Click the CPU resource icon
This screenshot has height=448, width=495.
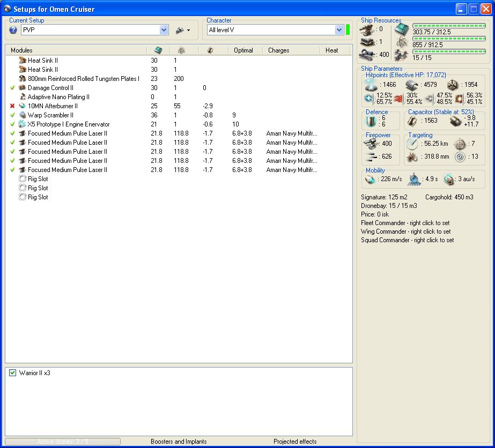point(402,29)
